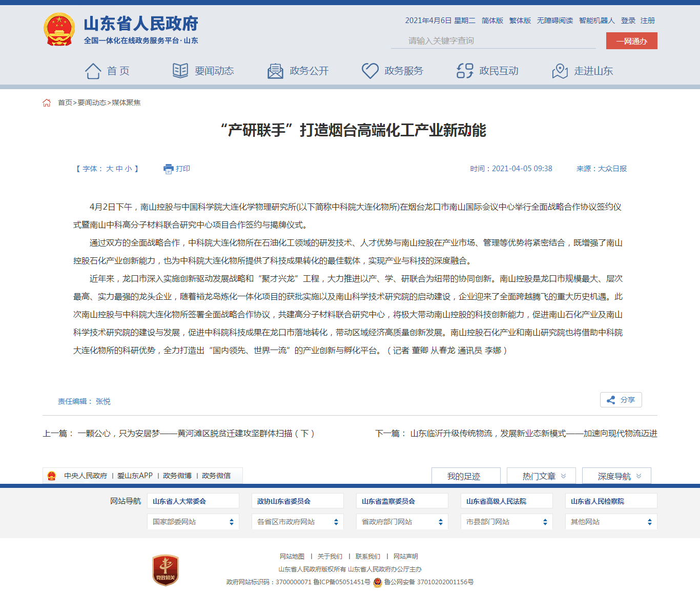Click the 要闻动态 newspaper icon
700x615 pixels.
(x=180, y=71)
